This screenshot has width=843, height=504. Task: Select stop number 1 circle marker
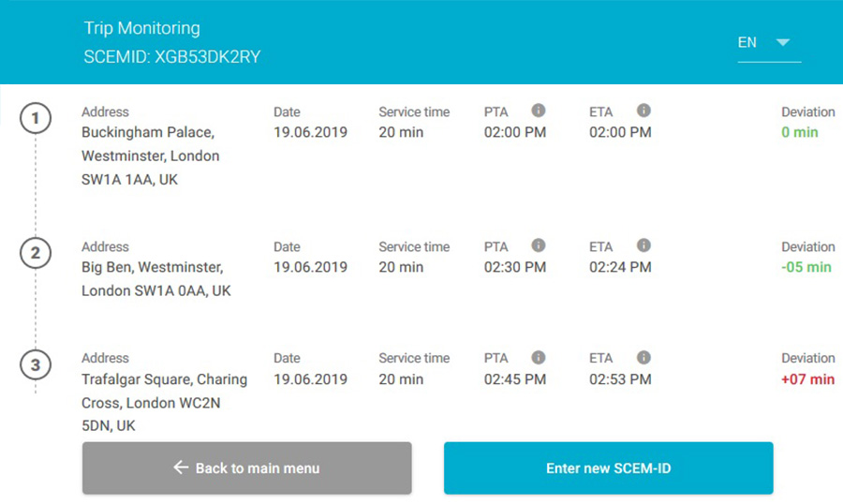click(36, 119)
